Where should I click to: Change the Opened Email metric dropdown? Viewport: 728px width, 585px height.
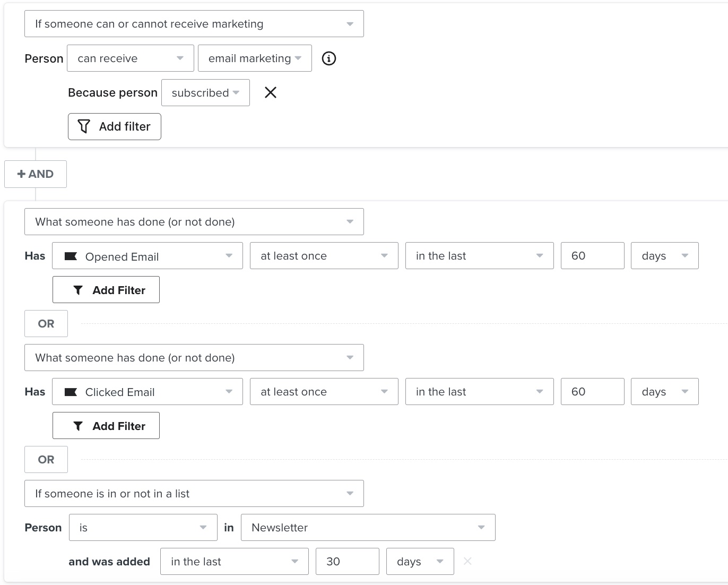147,256
